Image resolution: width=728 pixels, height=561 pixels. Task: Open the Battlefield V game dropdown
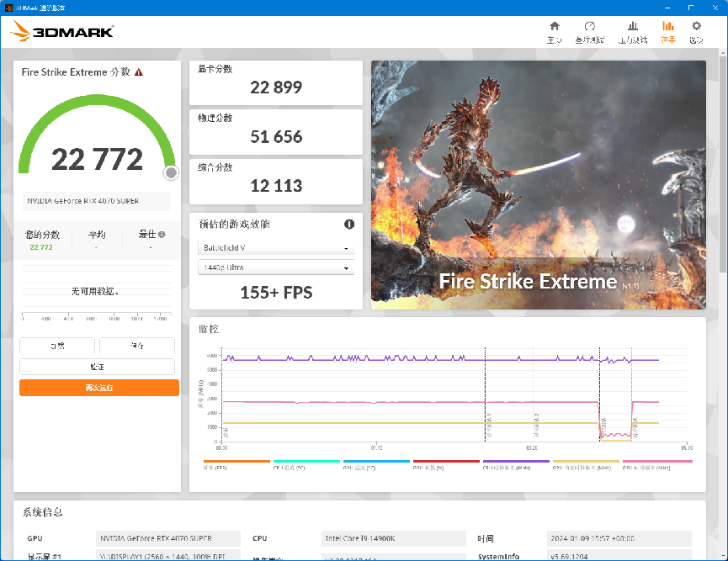coord(275,248)
